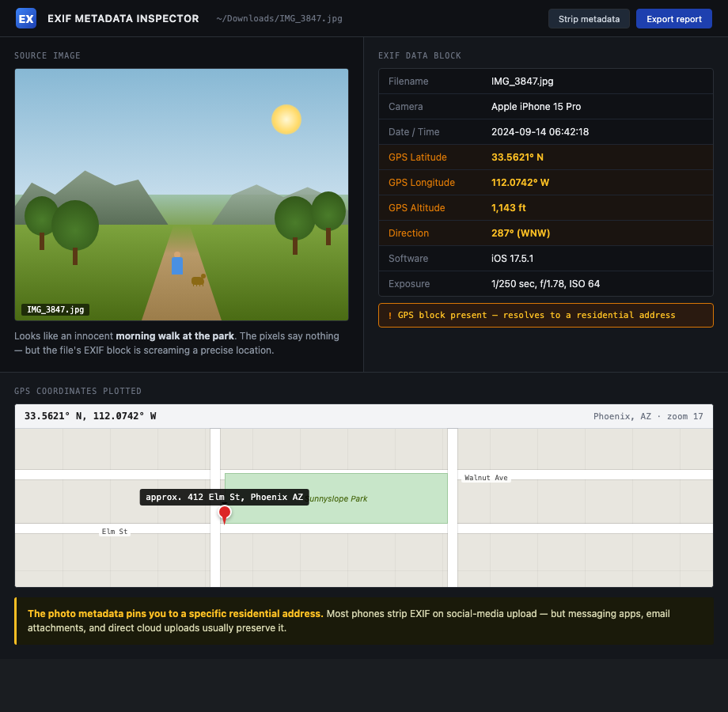Click the GPS block present warning banner

[x=545, y=315]
